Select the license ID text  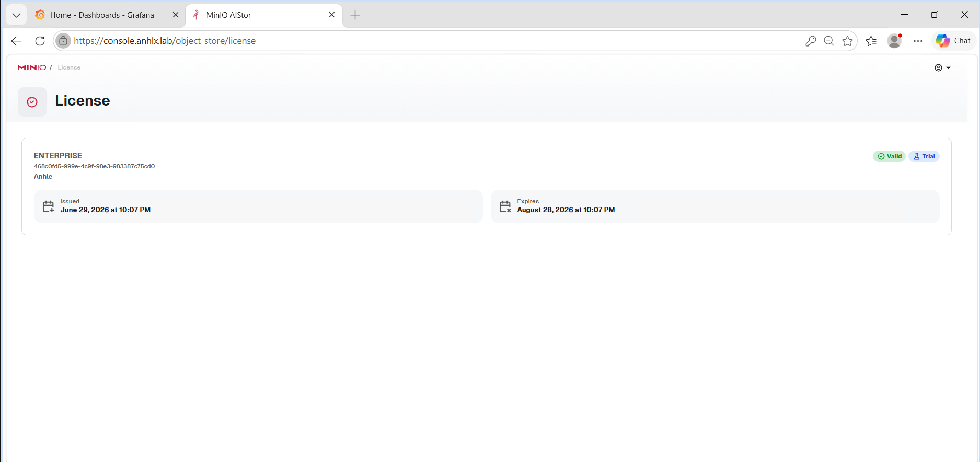(94, 166)
